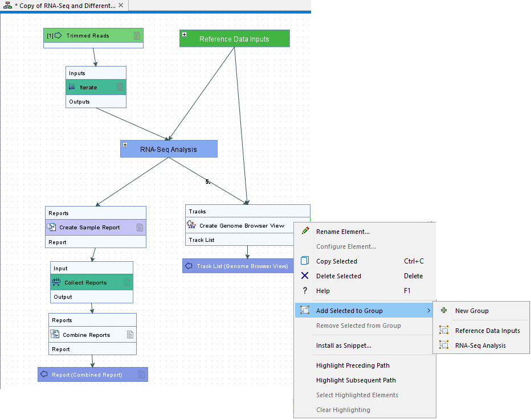The height and width of the screenshot is (420, 531).
Task: Click the Copy Selected icon in context menu
Action: (304, 261)
